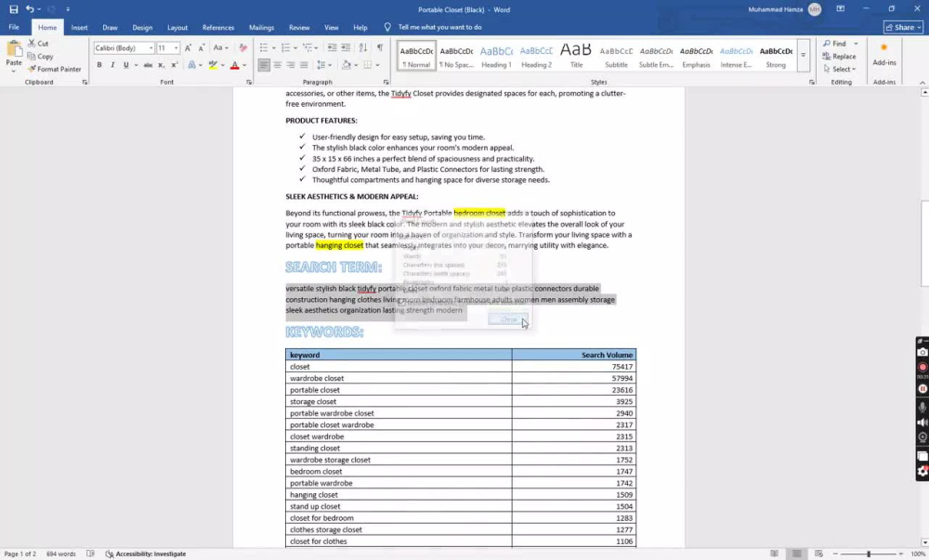Image resolution: width=929 pixels, height=560 pixels.
Task: Toggle Italic formatting
Action: tap(112, 65)
